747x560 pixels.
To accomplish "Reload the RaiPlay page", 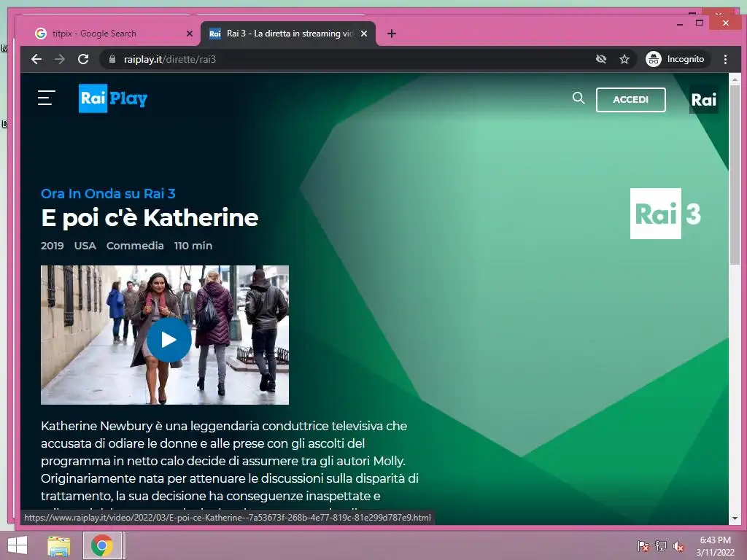I will pos(83,59).
